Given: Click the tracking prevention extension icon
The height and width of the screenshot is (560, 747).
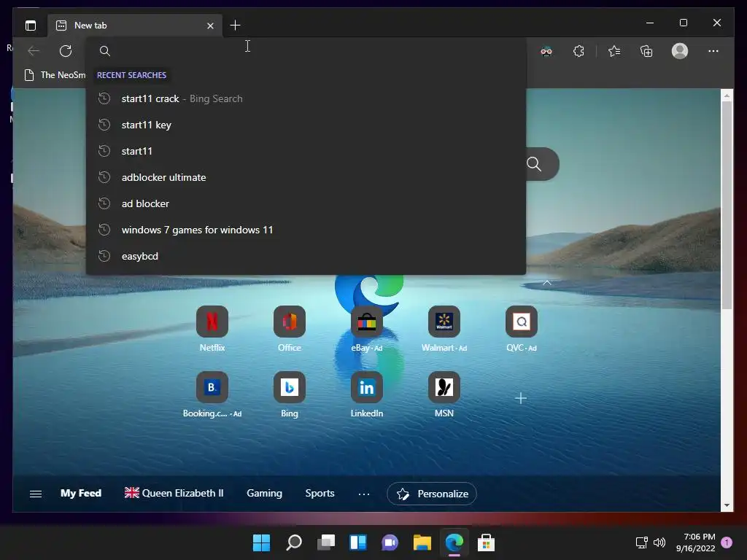Looking at the screenshot, I should (546, 51).
